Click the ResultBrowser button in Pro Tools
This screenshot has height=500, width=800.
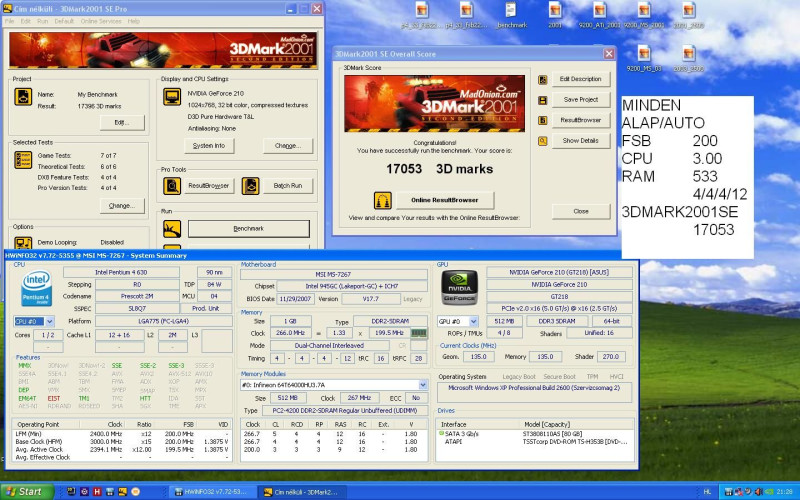[209, 186]
